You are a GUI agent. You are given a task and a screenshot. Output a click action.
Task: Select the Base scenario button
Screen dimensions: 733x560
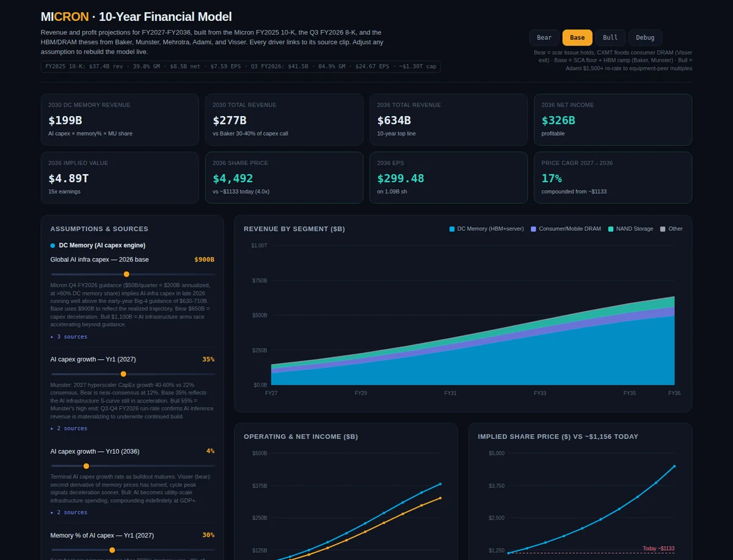[577, 37]
